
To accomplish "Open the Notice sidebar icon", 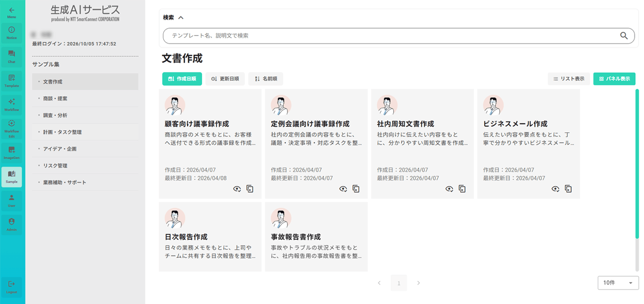I will coord(11,32).
